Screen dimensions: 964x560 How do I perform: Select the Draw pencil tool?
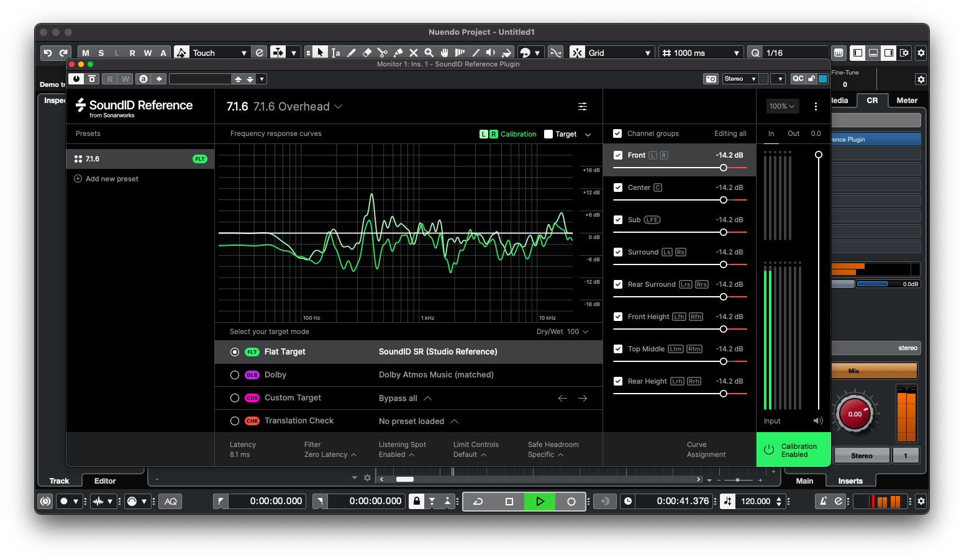[351, 53]
